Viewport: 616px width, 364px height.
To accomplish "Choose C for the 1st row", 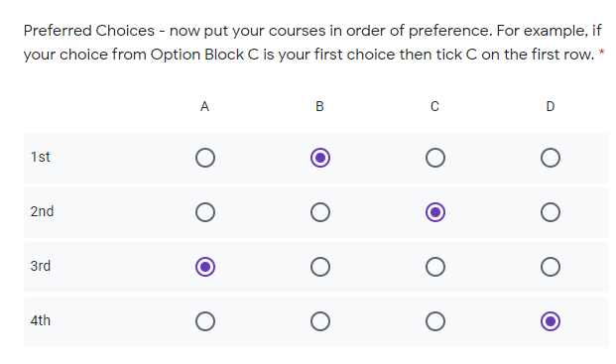I will pos(435,158).
